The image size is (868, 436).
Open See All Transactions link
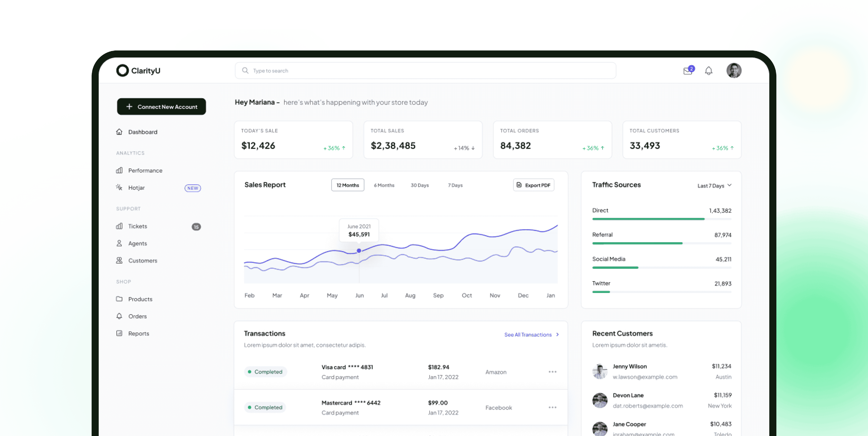coord(532,335)
